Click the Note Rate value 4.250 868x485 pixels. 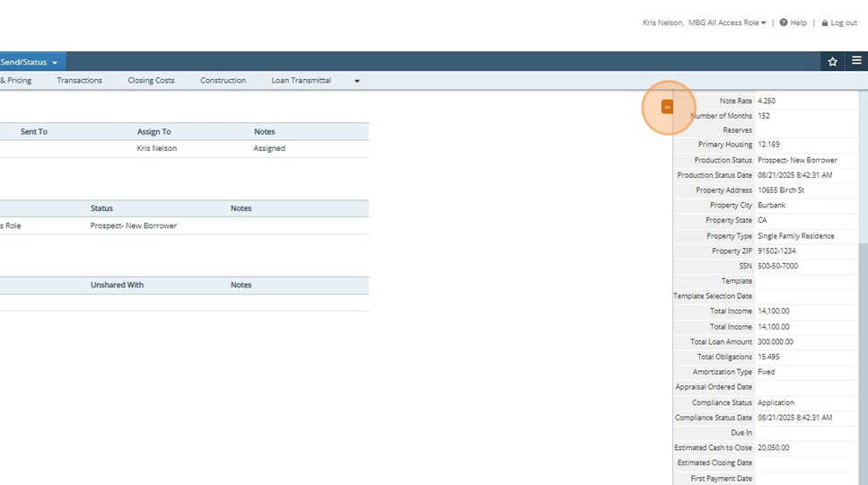tap(767, 101)
